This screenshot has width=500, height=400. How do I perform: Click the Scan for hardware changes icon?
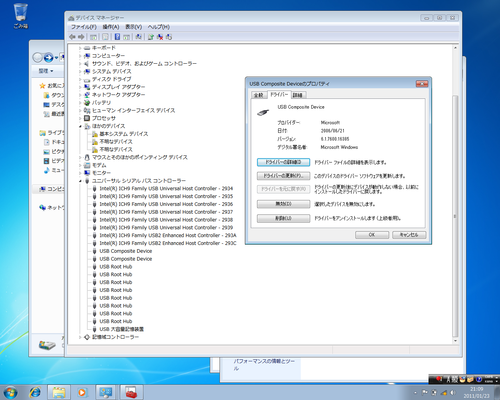(x=139, y=37)
